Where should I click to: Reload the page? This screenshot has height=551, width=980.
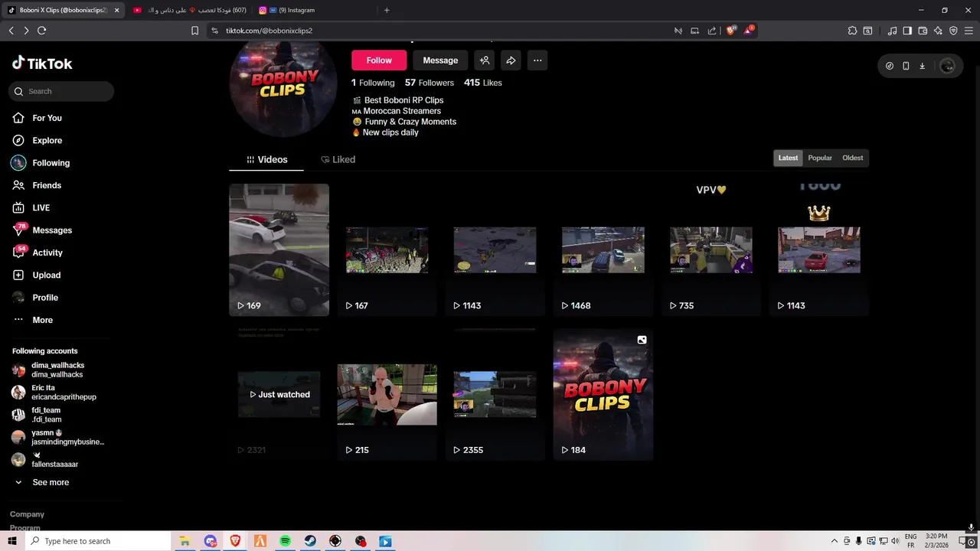41,31
